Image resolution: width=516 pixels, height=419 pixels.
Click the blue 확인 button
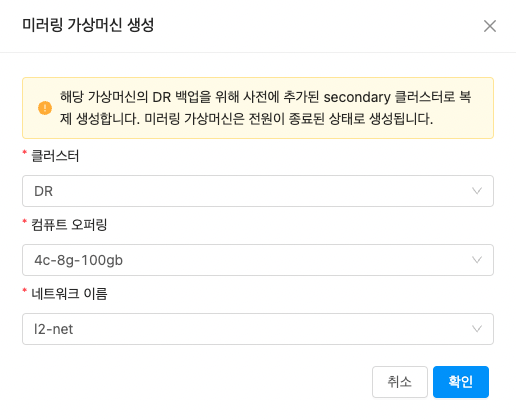click(x=461, y=382)
